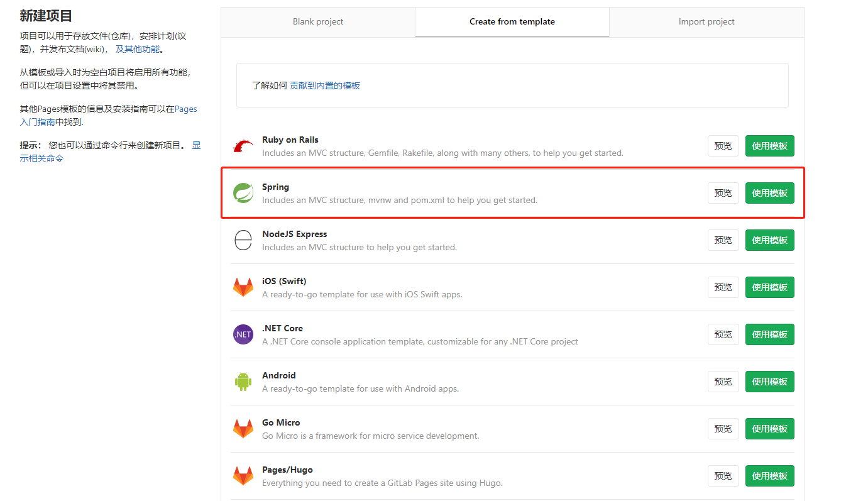Viewport: 868px width, 501px height.
Task: Open the 贡献到内置的模板 link
Action: (325, 85)
